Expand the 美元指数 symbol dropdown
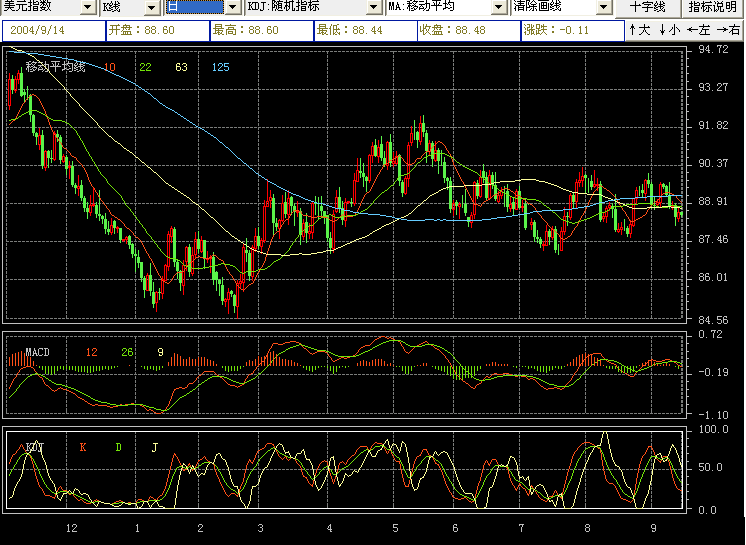 tap(88, 8)
